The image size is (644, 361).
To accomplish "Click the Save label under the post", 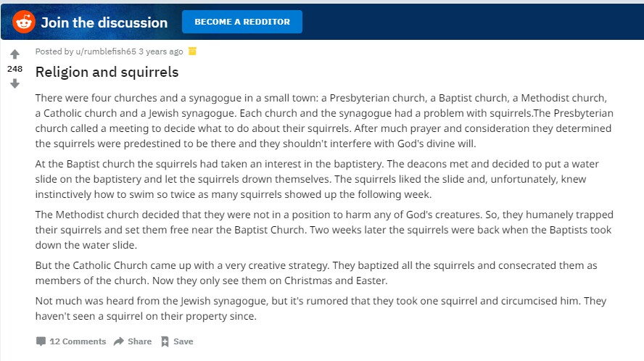I will click(183, 341).
